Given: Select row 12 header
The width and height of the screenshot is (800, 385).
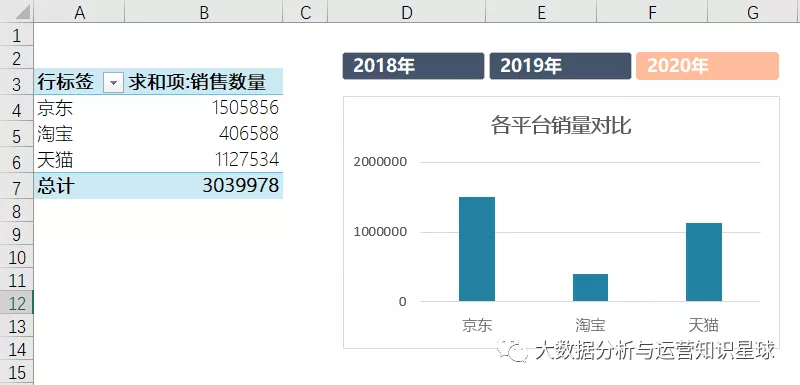Looking at the screenshot, I should point(17,303).
